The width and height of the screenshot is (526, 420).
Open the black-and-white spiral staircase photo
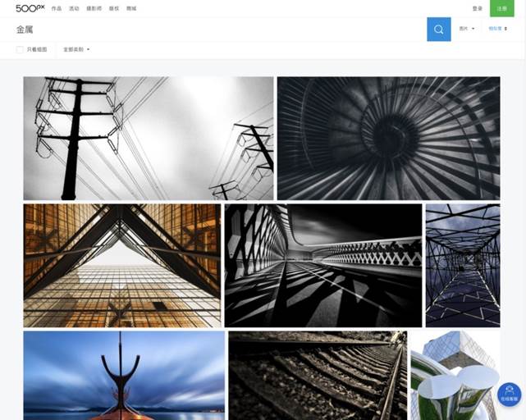[x=388, y=138]
